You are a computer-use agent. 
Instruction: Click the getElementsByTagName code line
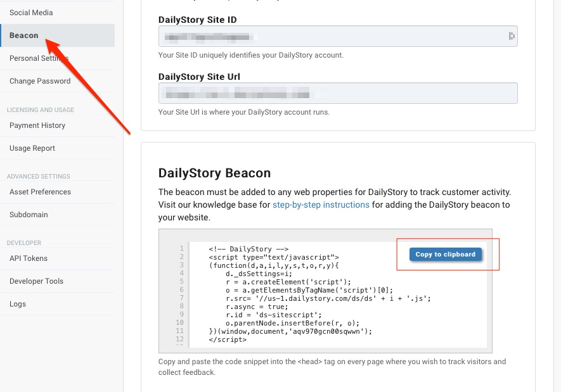point(309,290)
